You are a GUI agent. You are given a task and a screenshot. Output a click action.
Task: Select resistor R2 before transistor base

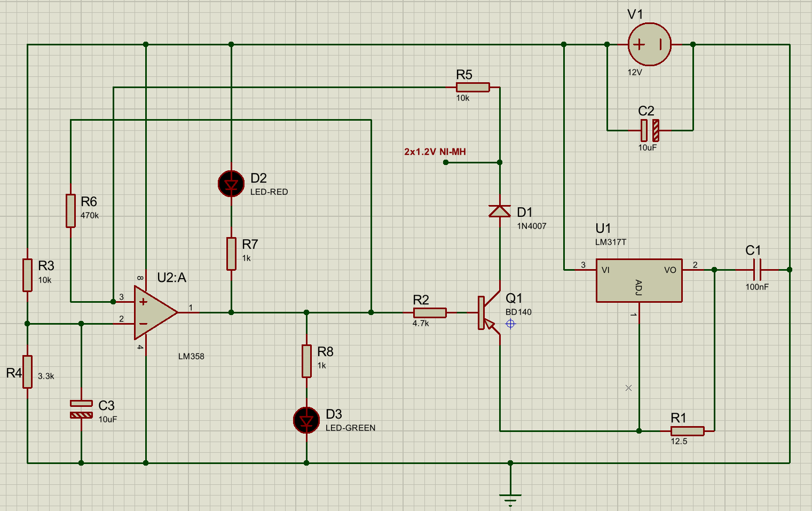430,313
